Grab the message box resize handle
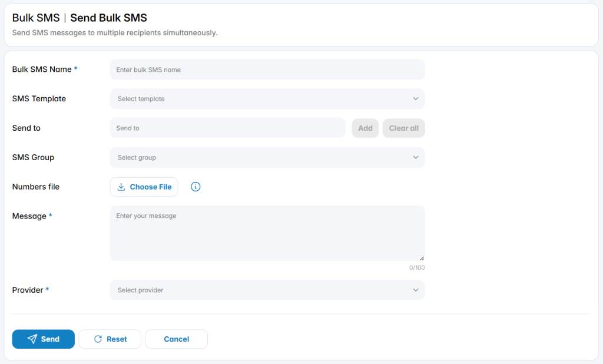 422,258
